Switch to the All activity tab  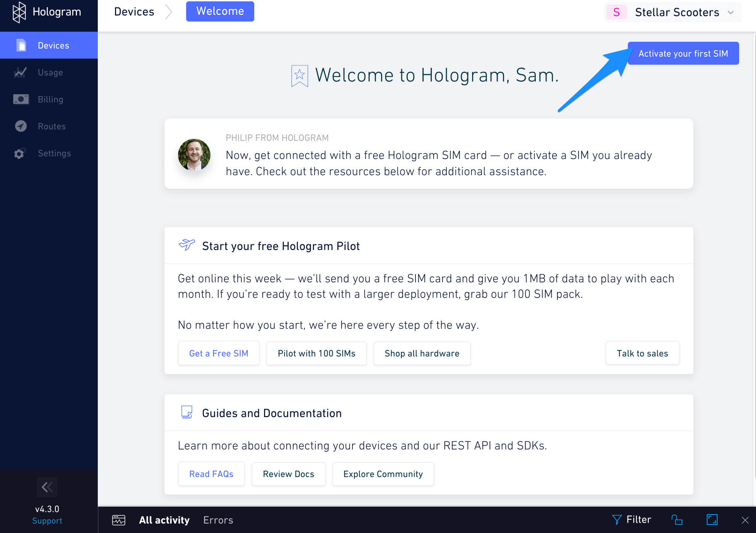pyautogui.click(x=164, y=520)
